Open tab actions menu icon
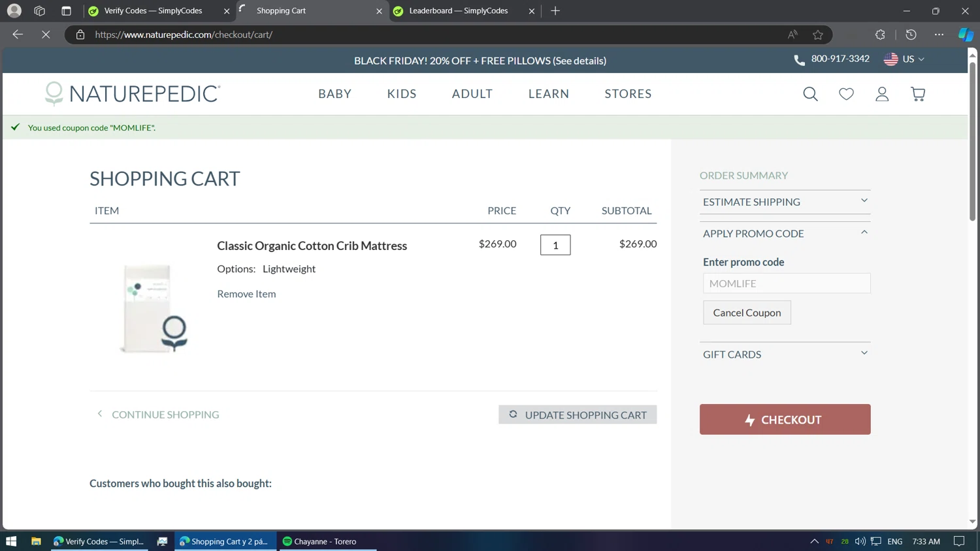 click(66, 10)
